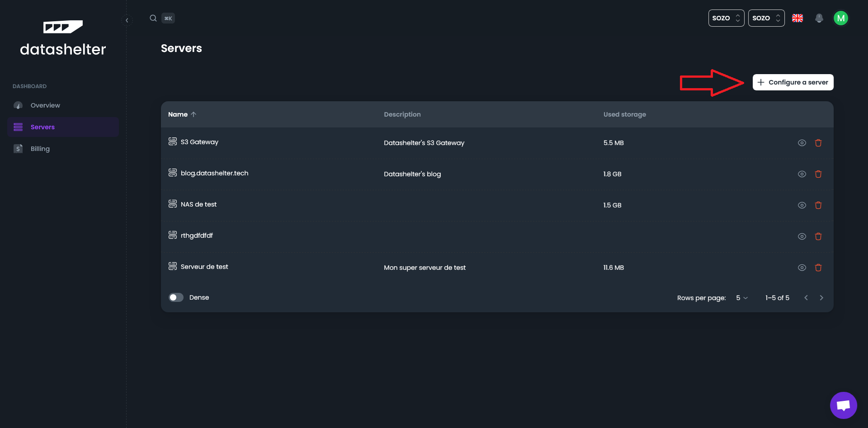Screen dimensions: 868x428
Task: Open the rows per page dropdown
Action: coord(741,298)
